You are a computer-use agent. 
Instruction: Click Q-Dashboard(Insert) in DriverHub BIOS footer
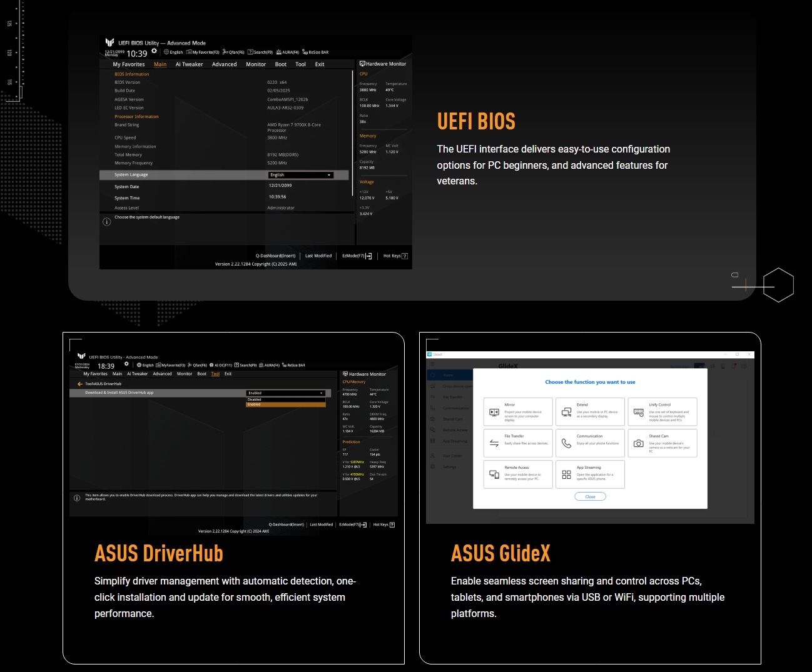pos(287,524)
